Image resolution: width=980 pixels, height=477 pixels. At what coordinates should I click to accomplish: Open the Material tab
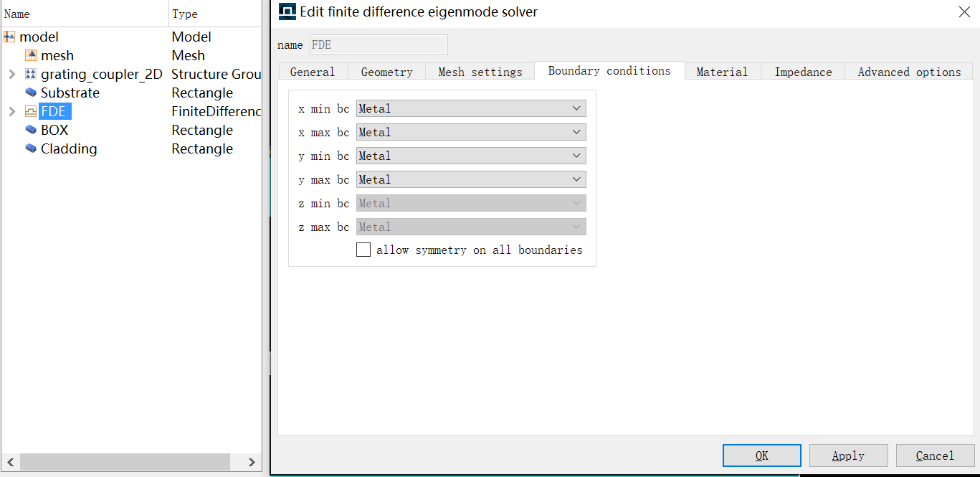point(722,72)
